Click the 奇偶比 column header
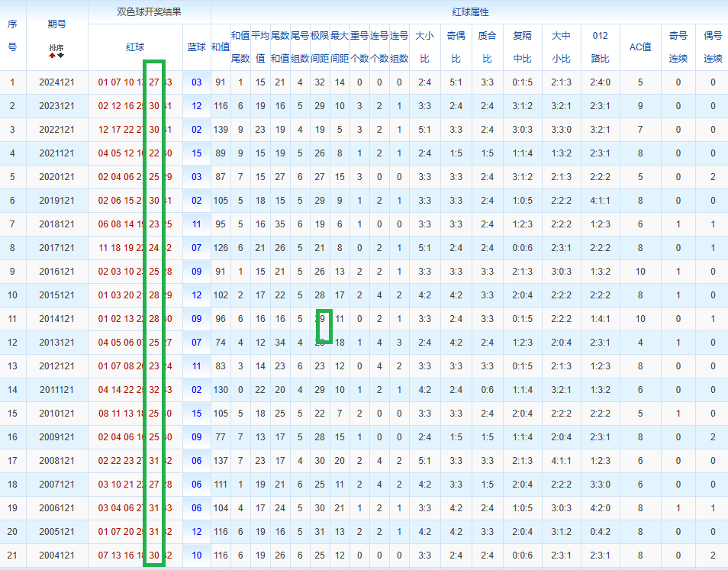This screenshot has height=570, width=728. pos(456,47)
